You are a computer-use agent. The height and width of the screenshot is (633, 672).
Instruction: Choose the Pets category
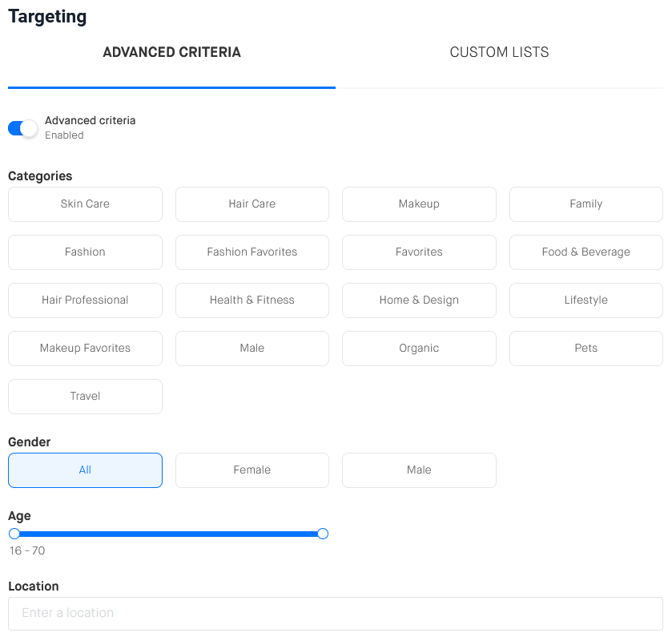coord(585,349)
